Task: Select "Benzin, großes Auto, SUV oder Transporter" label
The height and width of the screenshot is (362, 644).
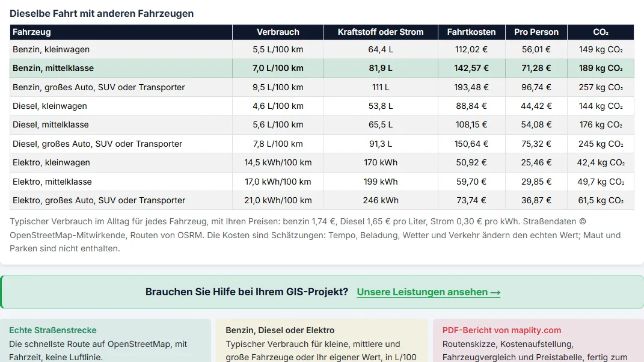Action: (99, 87)
